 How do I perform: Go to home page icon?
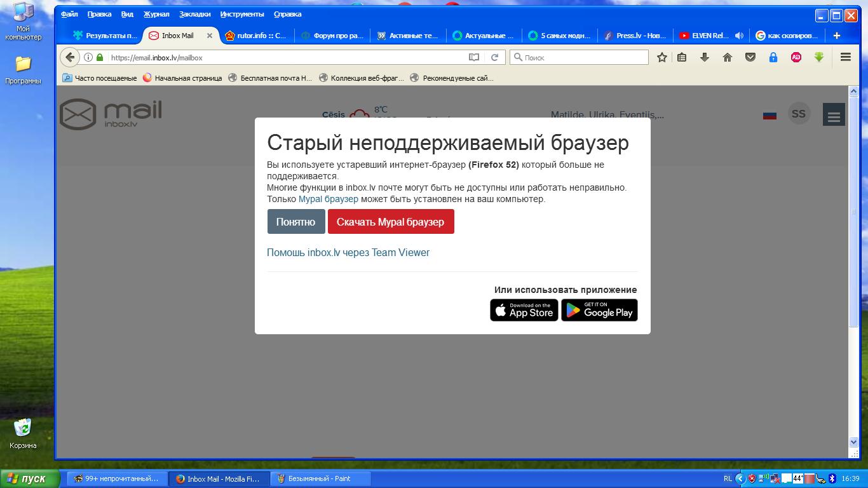(x=728, y=57)
